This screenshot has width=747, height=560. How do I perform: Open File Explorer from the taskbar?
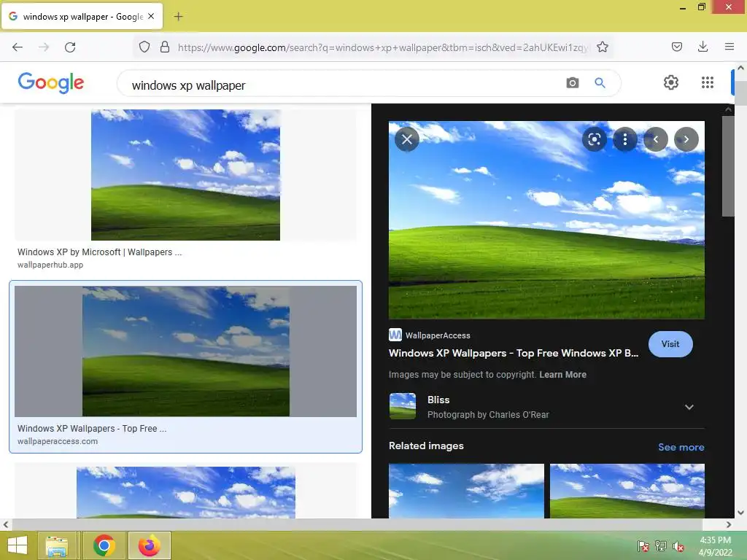tap(56, 545)
